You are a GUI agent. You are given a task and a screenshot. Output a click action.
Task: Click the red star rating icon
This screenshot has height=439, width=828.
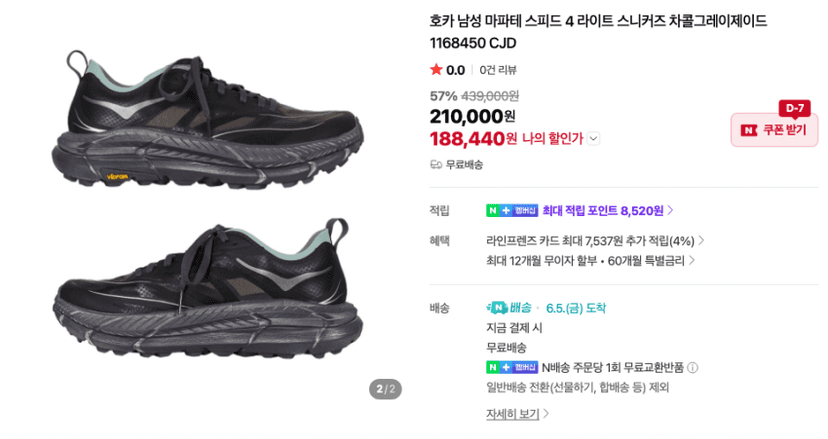coord(436,70)
